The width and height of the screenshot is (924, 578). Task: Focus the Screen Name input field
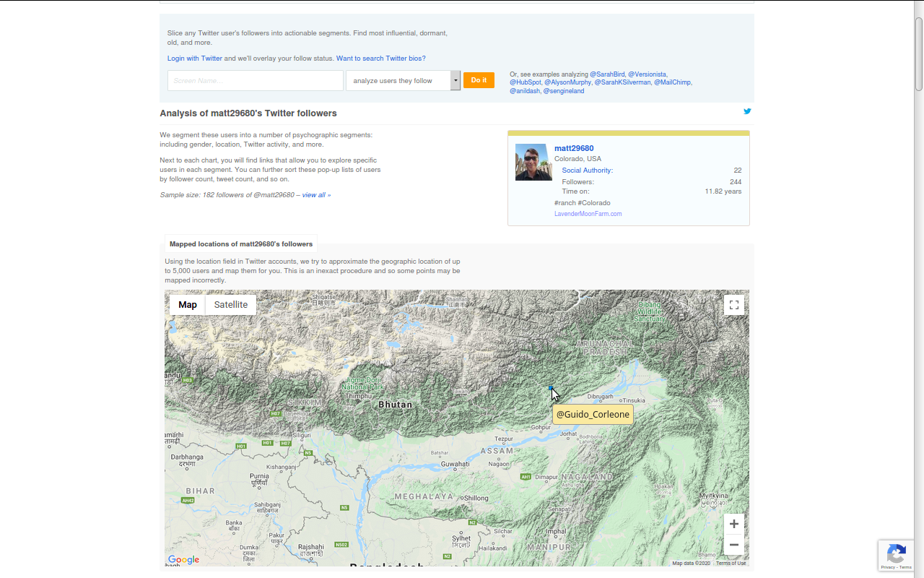256,80
